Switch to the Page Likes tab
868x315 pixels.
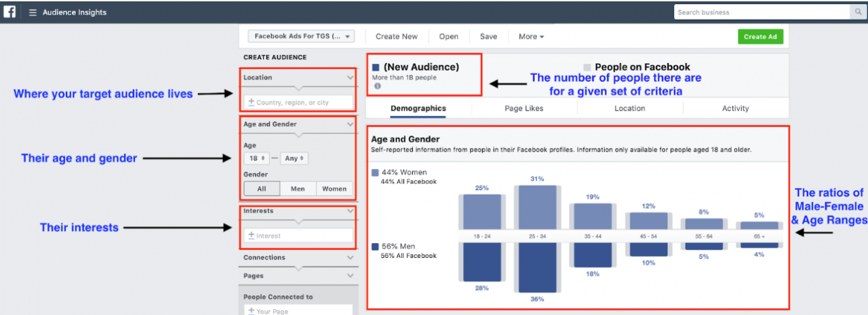pyautogui.click(x=524, y=108)
